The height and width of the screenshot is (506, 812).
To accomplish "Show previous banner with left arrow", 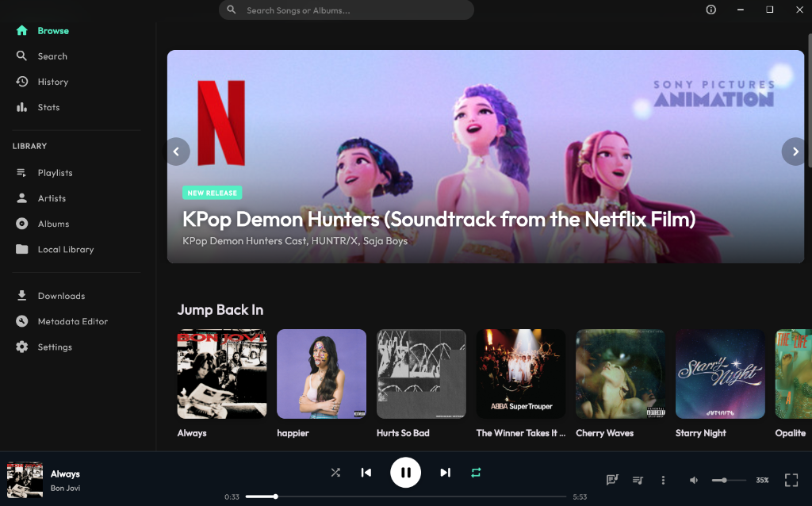I will click(177, 151).
